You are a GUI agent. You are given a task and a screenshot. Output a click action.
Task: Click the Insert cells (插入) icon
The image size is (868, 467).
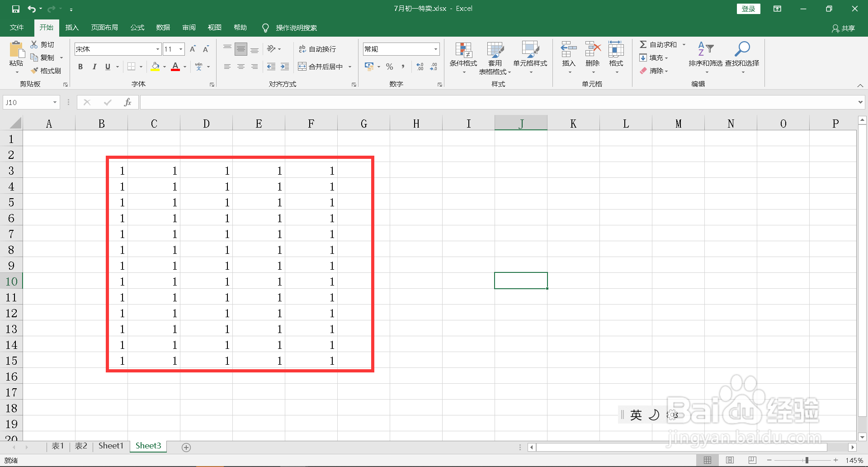click(x=569, y=49)
